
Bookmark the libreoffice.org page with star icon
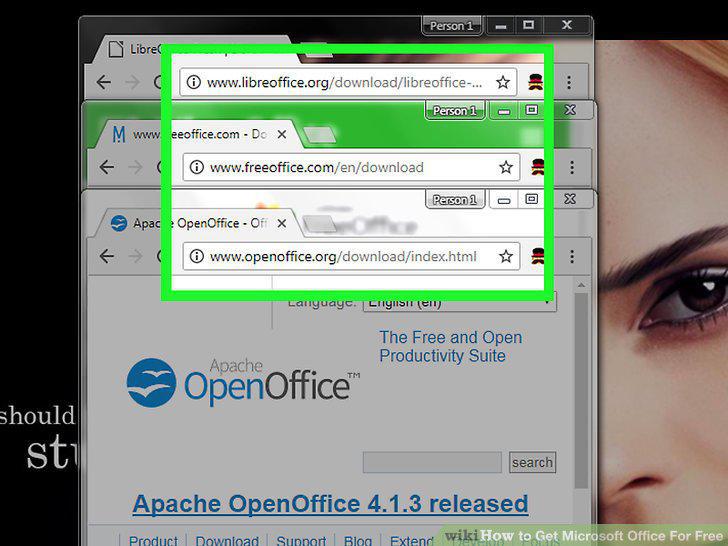point(503,83)
